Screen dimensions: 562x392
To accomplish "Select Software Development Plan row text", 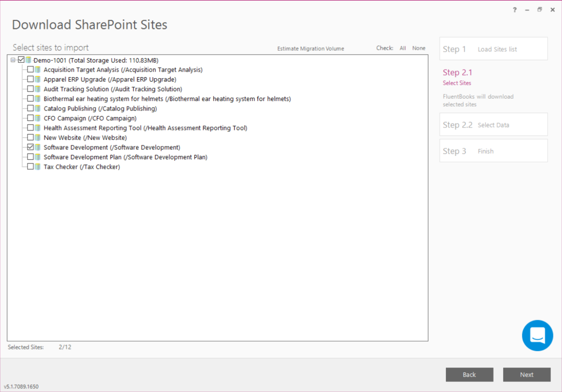I will (x=126, y=157).
